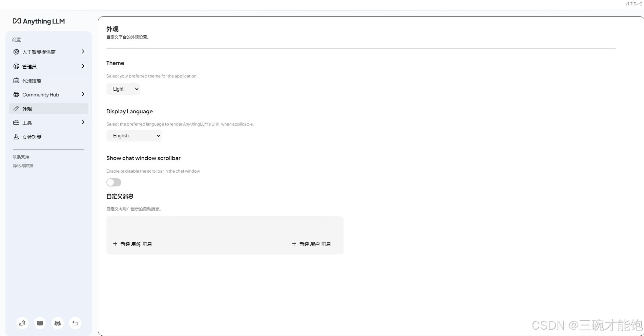Enable the chat window scrollbar toggle
The height and width of the screenshot is (336, 644).
point(113,182)
